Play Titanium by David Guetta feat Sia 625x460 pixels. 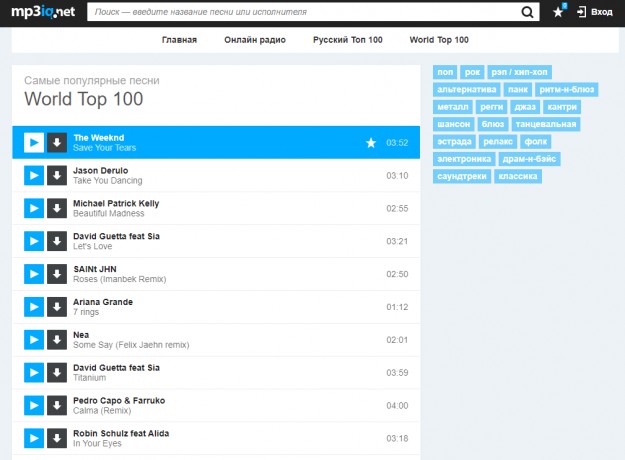[33, 373]
